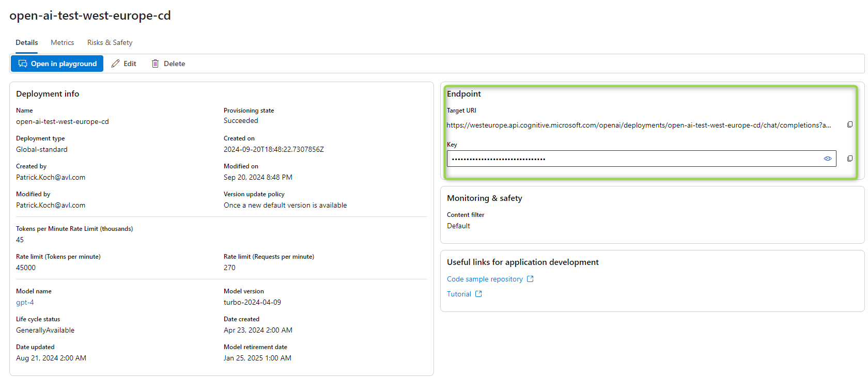Switch to the Metrics tab
The image size is (868, 377).
pos(63,42)
